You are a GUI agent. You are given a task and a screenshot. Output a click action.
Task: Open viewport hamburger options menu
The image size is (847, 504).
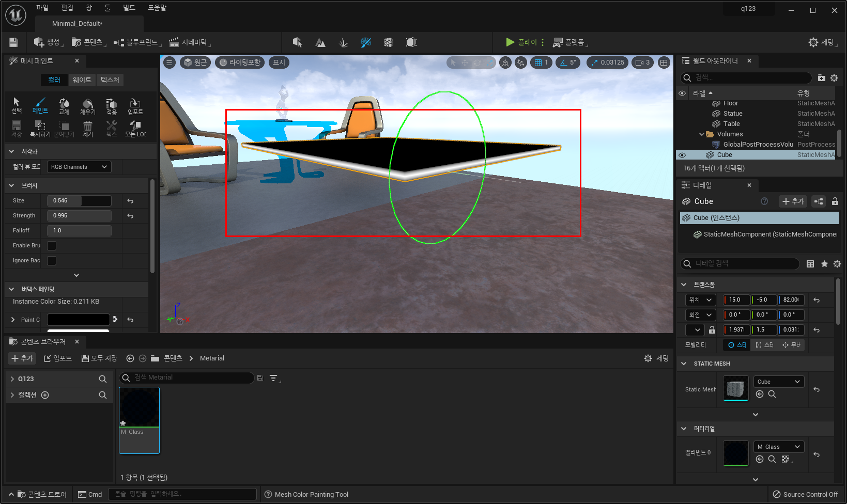tap(170, 62)
